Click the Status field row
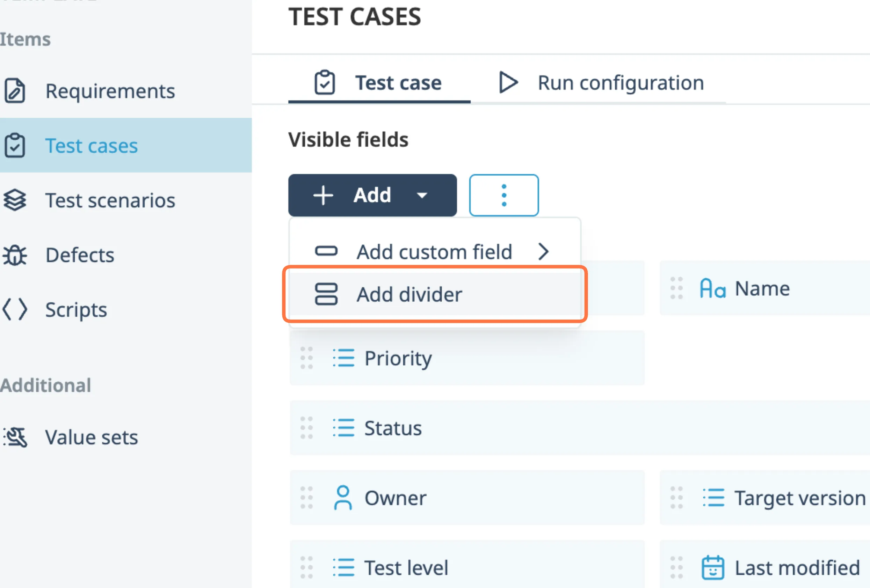The image size is (870, 588). tap(561, 428)
